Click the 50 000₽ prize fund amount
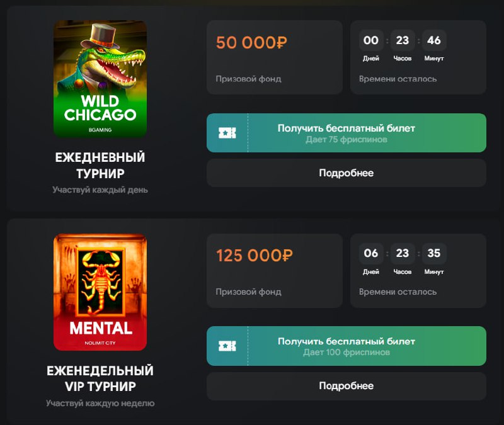The width and height of the screenshot is (504, 425). pos(251,43)
